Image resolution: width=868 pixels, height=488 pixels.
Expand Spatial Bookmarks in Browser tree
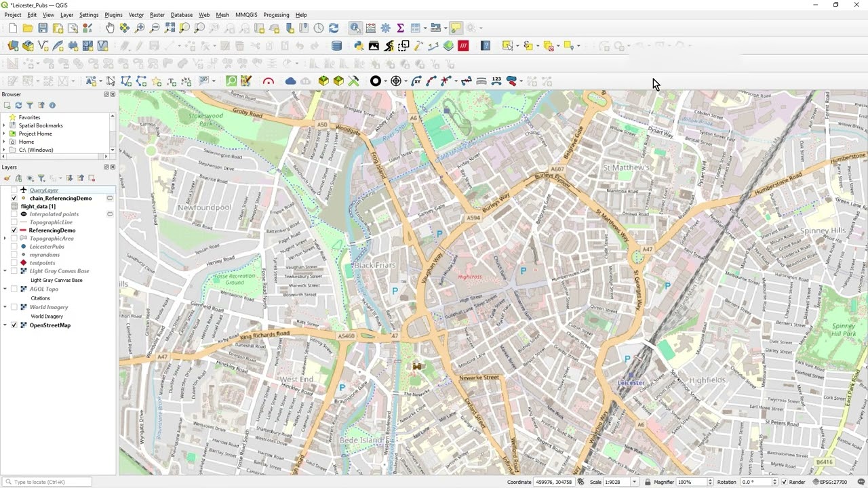pyautogui.click(x=4, y=125)
